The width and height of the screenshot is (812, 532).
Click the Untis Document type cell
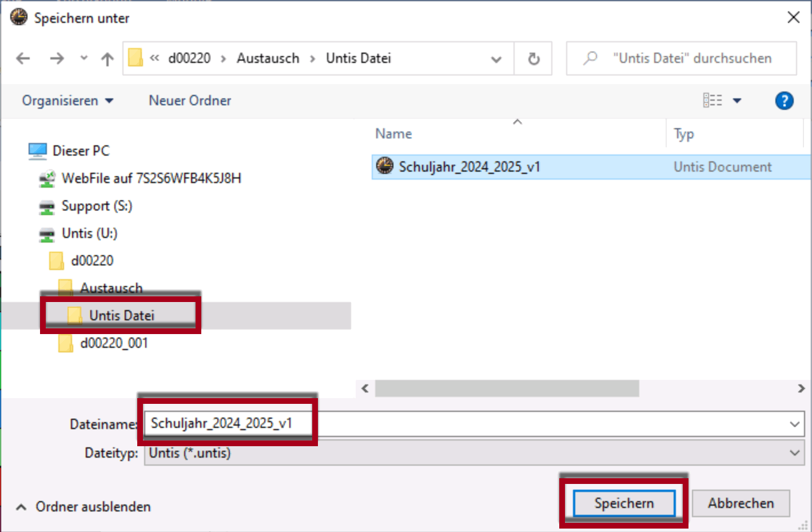click(x=722, y=167)
